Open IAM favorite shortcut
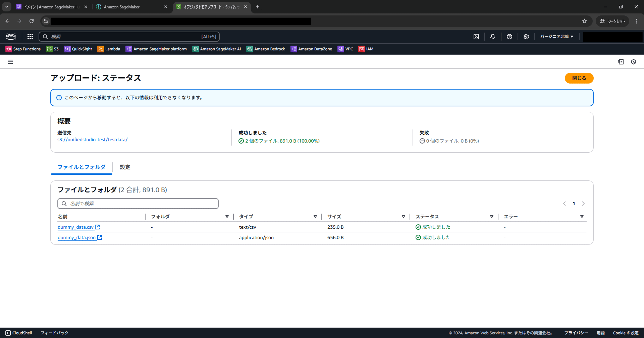Image resolution: width=644 pixels, height=338 pixels. pos(366,49)
